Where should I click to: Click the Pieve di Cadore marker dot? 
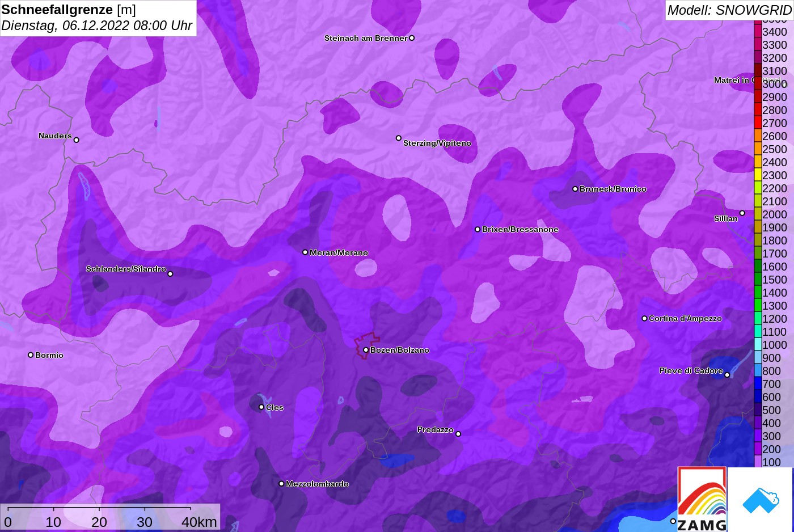click(x=727, y=375)
